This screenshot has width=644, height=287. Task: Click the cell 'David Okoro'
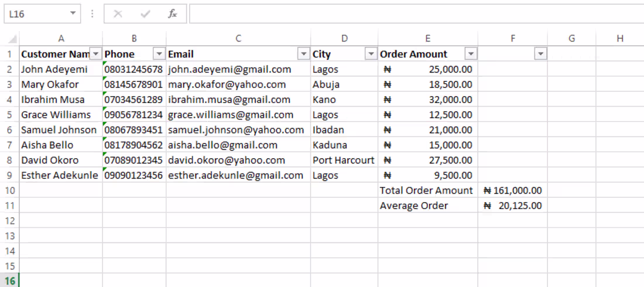[61, 160]
